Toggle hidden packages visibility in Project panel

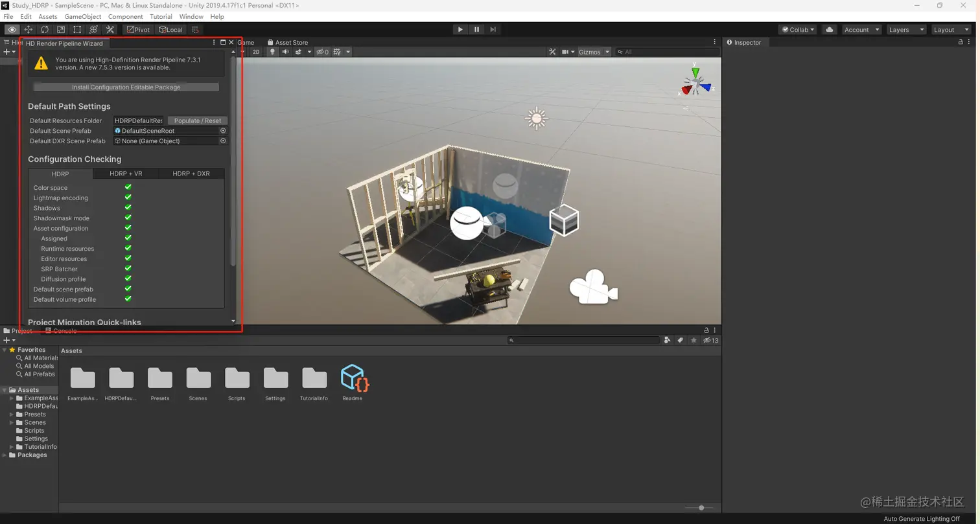click(x=710, y=340)
